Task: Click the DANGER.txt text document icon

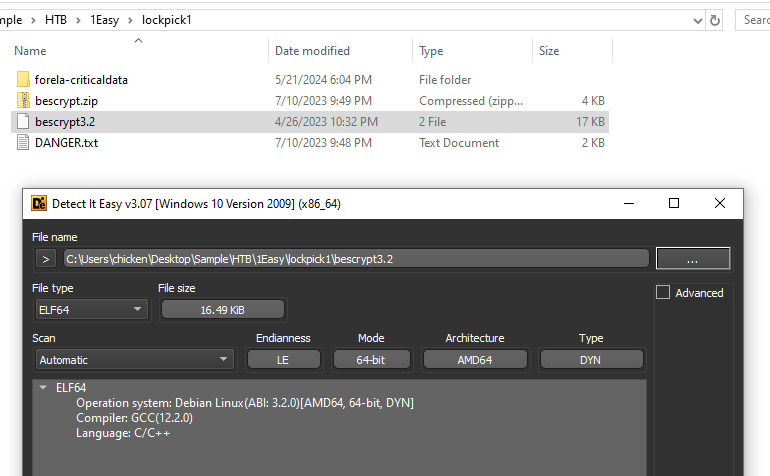Action: point(23,143)
